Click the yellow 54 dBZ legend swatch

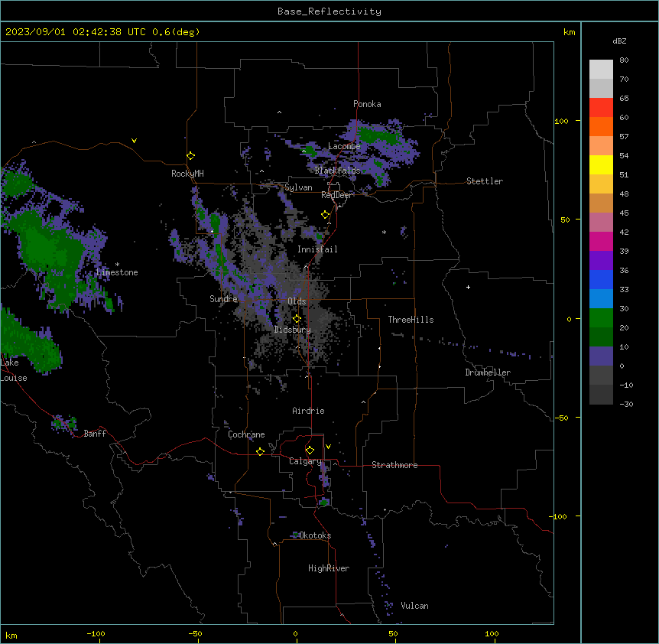(601, 164)
